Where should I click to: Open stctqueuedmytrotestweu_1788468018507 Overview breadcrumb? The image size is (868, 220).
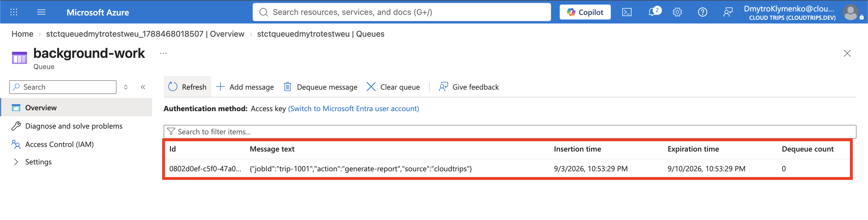pyautogui.click(x=145, y=34)
